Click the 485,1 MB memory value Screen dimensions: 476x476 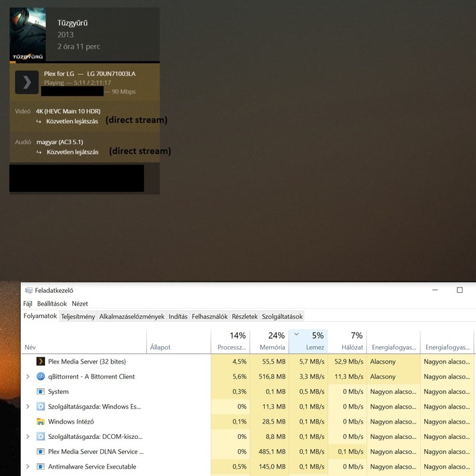click(x=272, y=451)
